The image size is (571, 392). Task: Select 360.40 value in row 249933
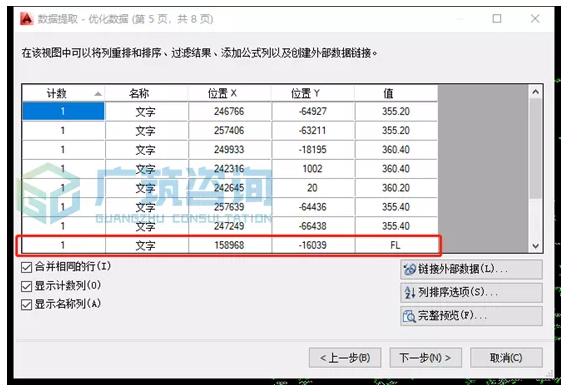(396, 149)
